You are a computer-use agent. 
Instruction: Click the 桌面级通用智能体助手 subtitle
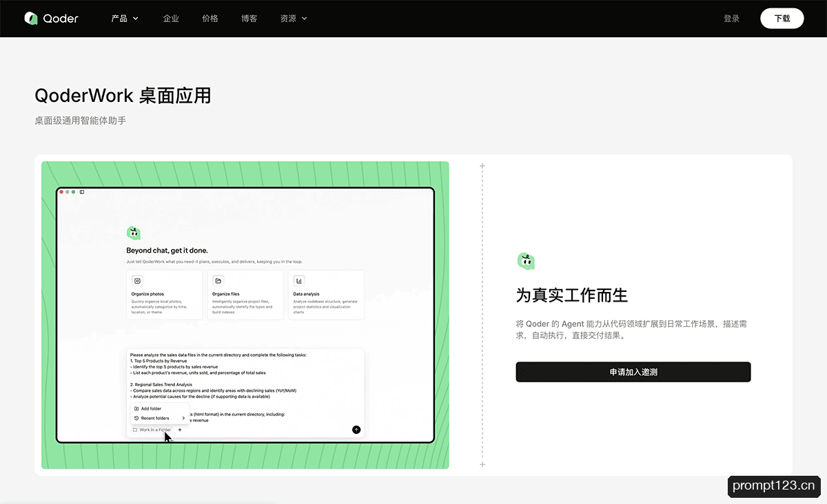81,120
